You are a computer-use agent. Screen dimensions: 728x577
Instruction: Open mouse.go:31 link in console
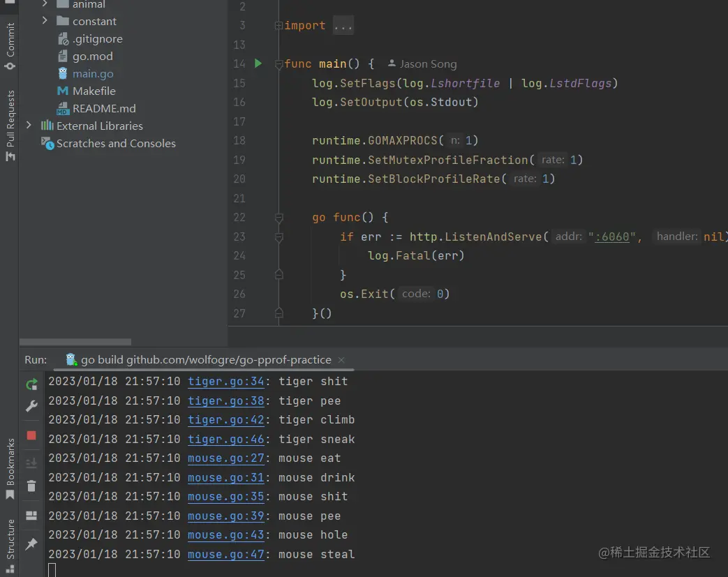225,478
